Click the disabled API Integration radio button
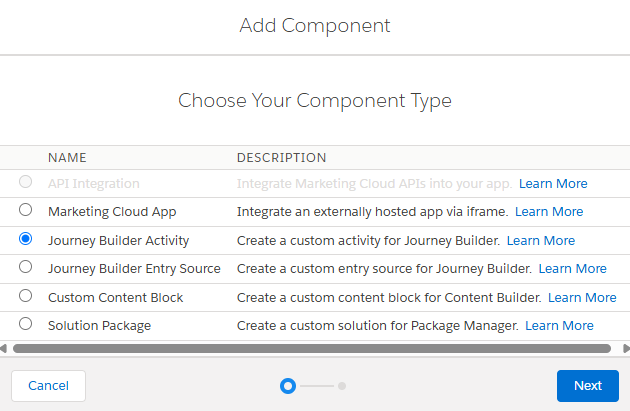The image size is (630, 411). (26, 183)
